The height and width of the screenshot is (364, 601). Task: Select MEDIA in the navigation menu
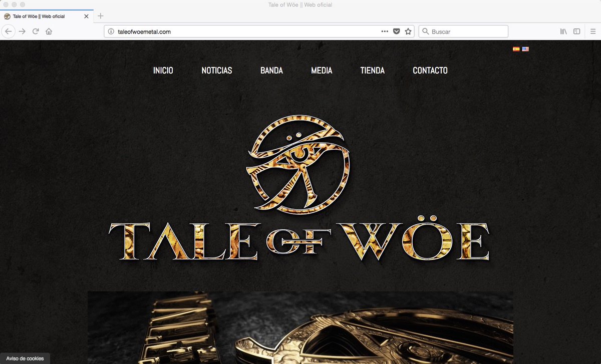321,70
